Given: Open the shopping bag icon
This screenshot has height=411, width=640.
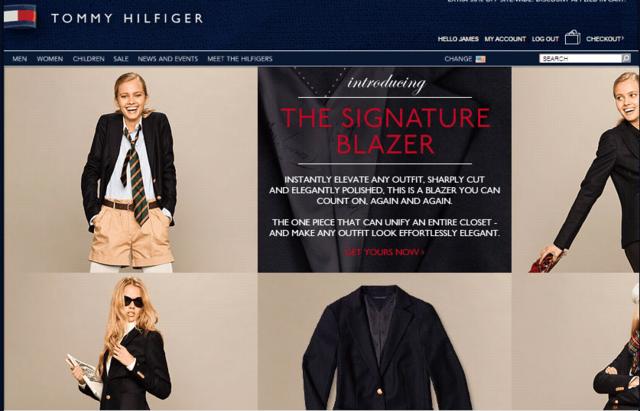Looking at the screenshot, I should click(x=572, y=38).
